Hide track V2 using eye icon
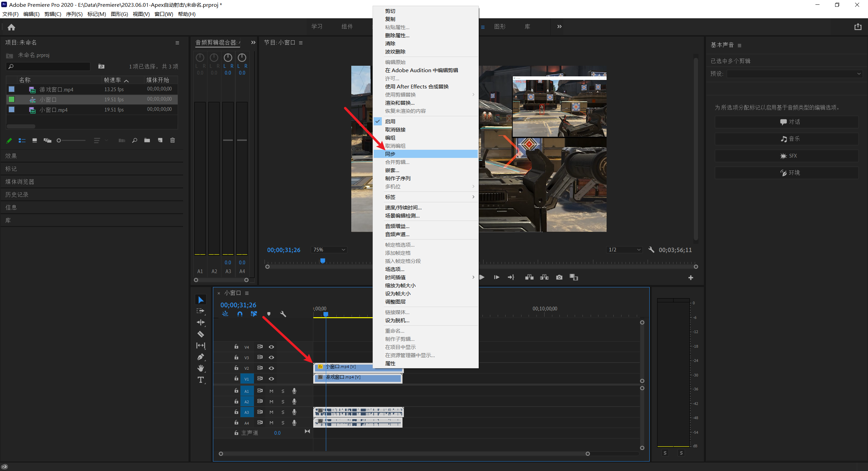Viewport: 868px width, 471px height. pyautogui.click(x=271, y=368)
